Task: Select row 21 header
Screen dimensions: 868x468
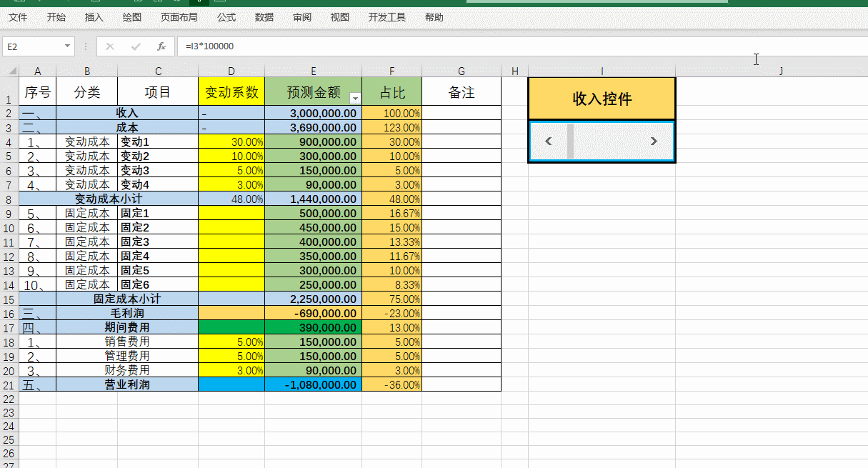Action: tap(9, 384)
